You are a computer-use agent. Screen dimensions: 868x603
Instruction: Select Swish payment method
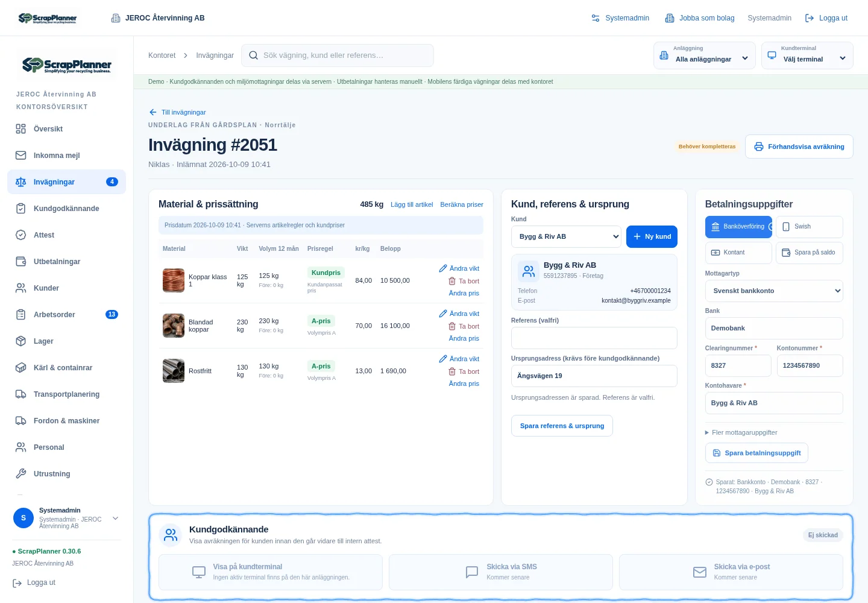pyautogui.click(x=810, y=227)
